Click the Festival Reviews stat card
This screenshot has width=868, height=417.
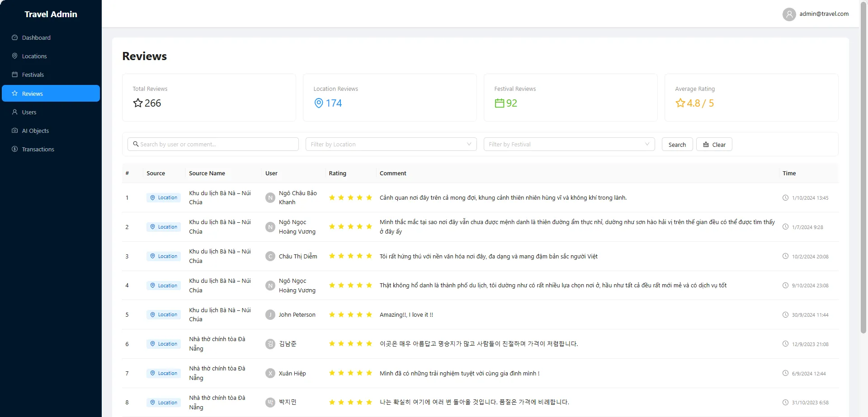(x=571, y=98)
